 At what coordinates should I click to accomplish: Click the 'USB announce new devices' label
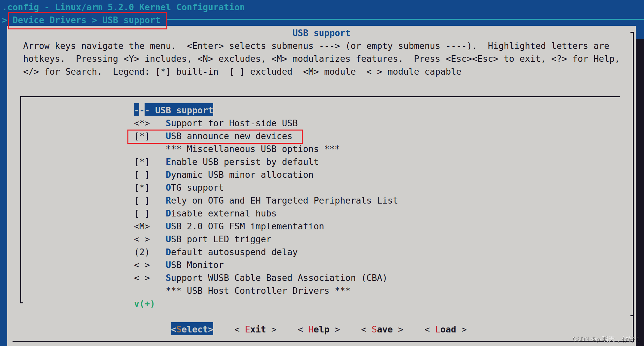229,136
